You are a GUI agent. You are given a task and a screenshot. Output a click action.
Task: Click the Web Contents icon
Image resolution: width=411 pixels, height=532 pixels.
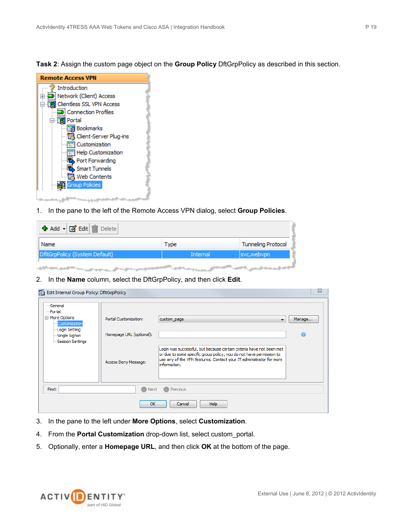(71, 177)
